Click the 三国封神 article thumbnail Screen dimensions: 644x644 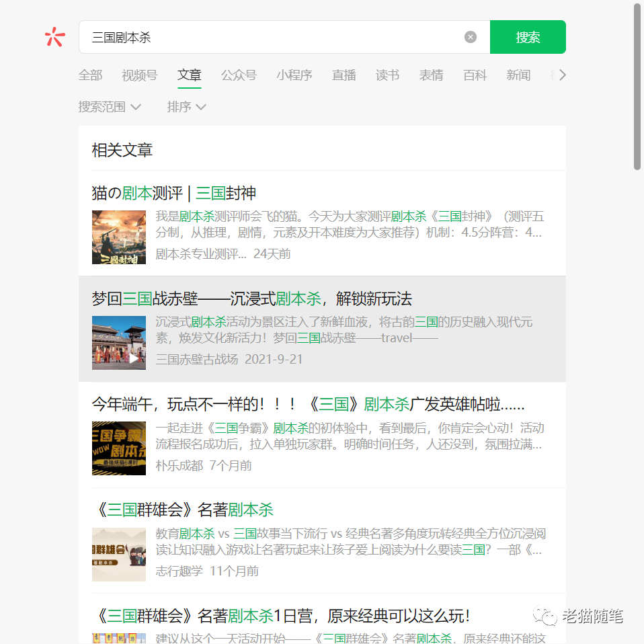(119, 237)
